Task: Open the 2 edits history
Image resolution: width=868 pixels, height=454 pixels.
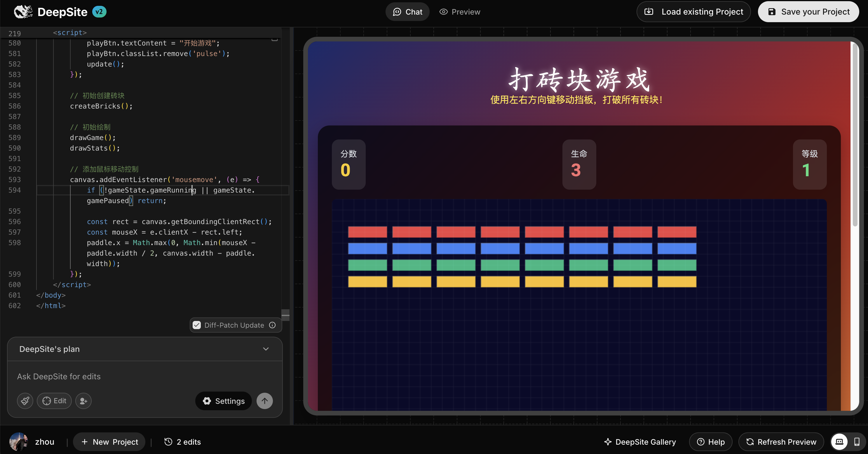Action: coord(182,441)
